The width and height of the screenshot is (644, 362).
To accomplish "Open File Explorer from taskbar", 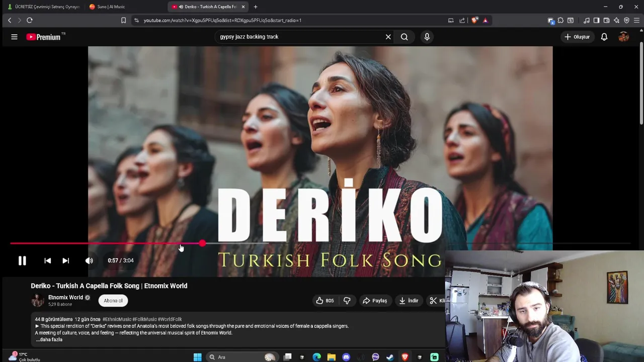I will (331, 357).
